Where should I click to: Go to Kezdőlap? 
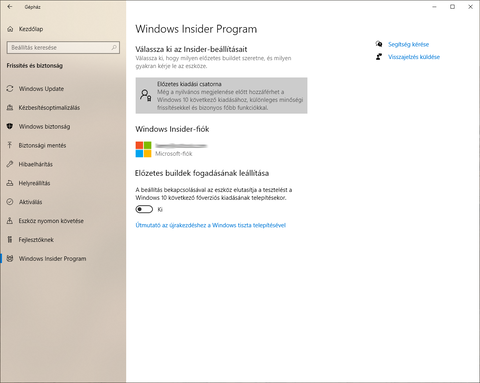[63, 29]
